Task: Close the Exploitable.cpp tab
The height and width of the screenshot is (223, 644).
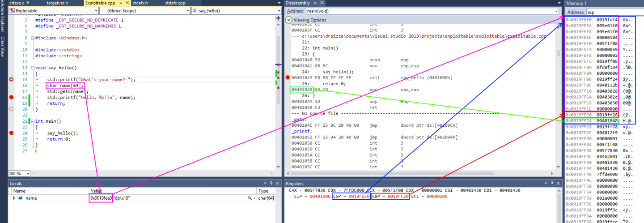Action: click(126, 3)
